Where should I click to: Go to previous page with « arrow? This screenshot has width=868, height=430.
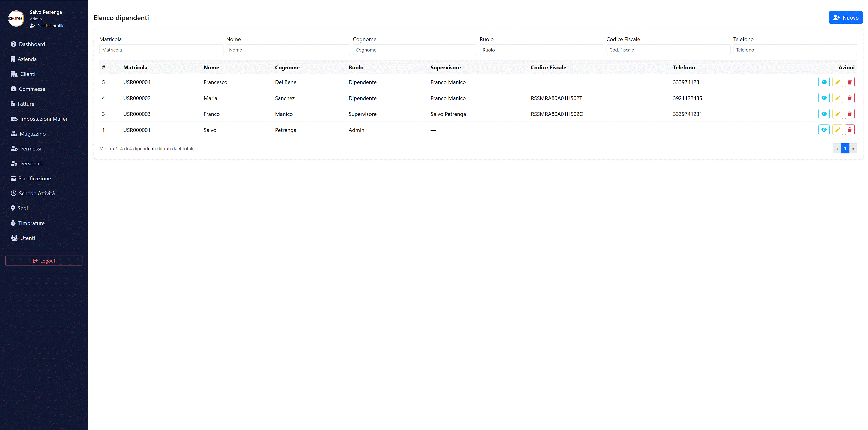(x=837, y=148)
